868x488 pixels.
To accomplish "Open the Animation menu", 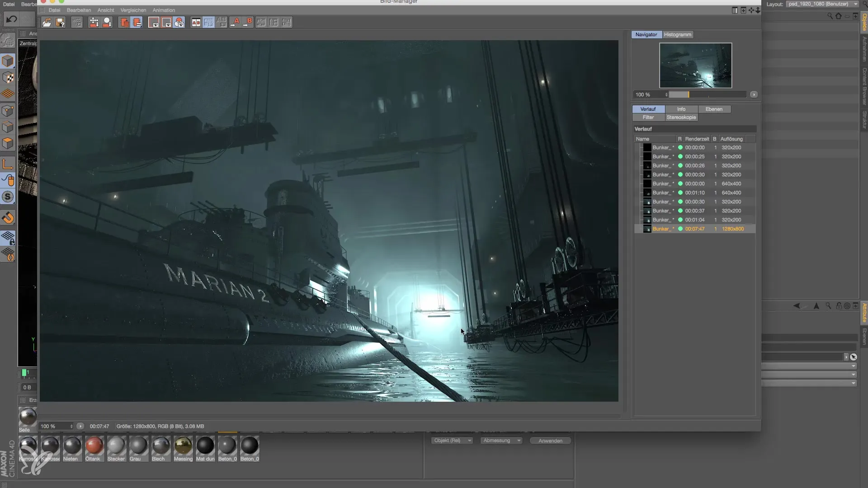I will point(164,10).
